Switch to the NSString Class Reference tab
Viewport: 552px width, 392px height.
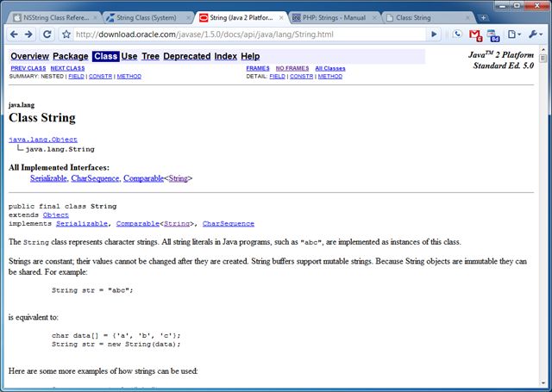coord(55,17)
